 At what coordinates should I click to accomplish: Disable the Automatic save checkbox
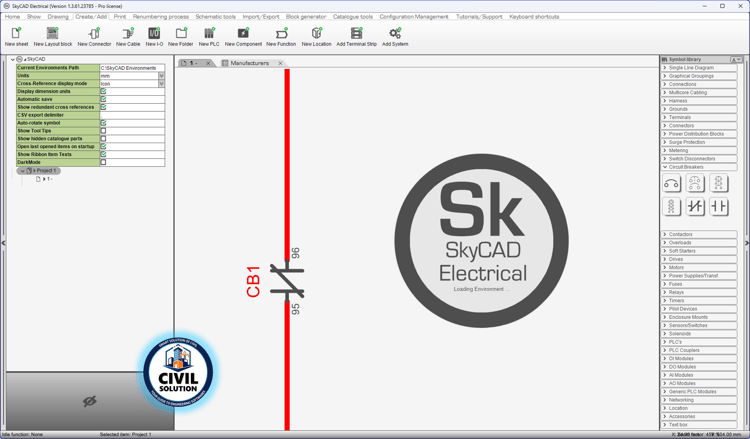click(103, 99)
